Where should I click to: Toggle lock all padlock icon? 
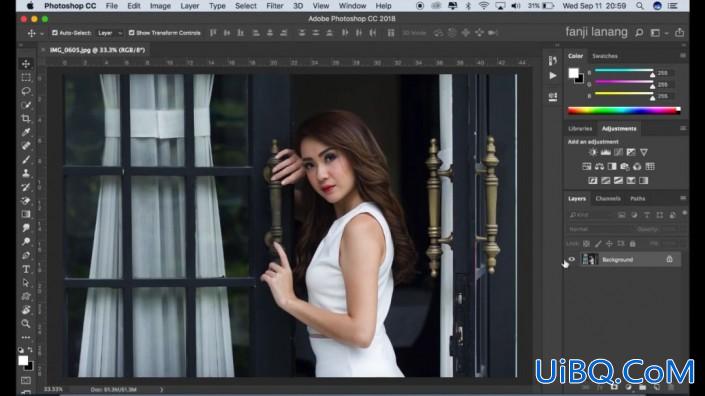coord(633,244)
